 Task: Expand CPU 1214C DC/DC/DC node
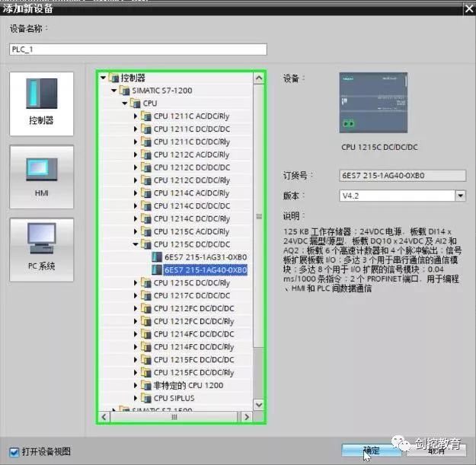click(136, 206)
